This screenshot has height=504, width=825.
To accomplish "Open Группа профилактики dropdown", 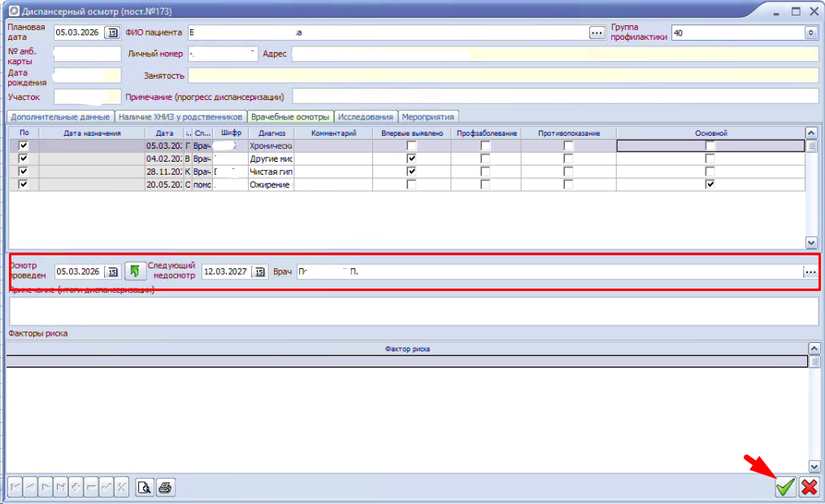I will 810,33.
